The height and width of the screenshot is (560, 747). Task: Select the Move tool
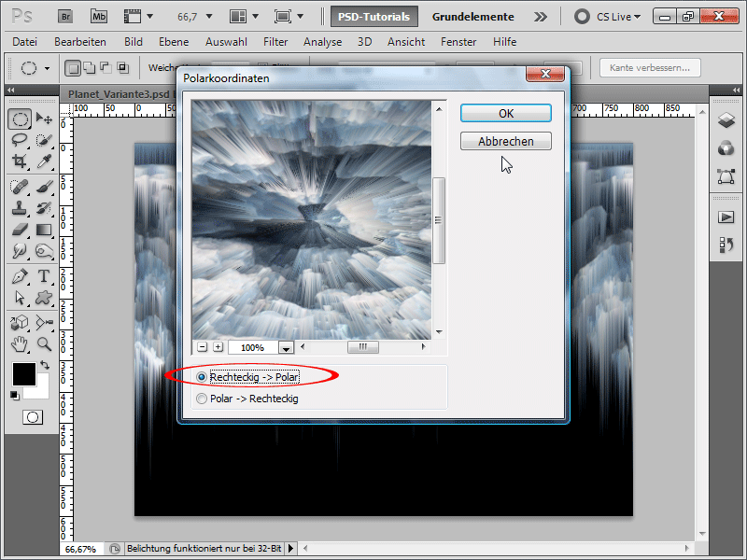[44, 119]
